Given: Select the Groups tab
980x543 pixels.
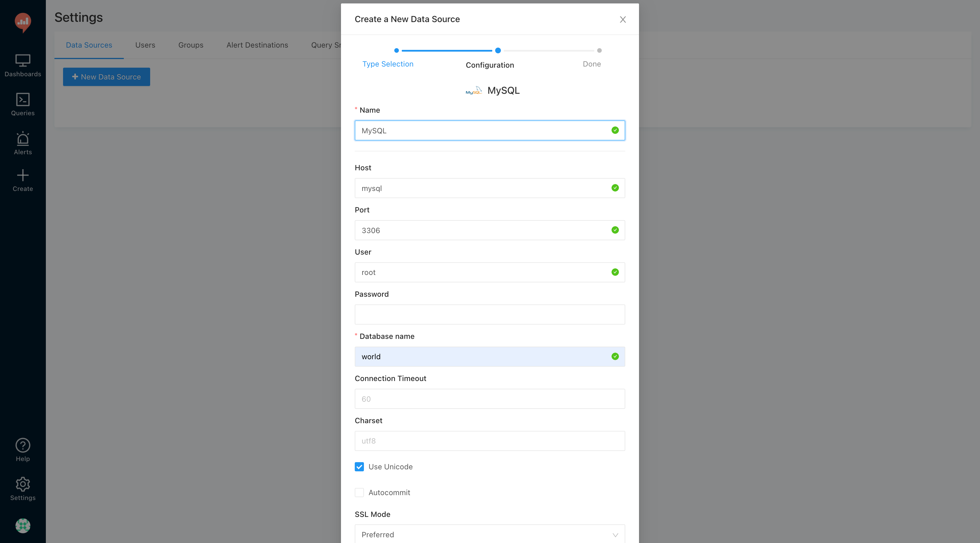Looking at the screenshot, I should pos(191,45).
